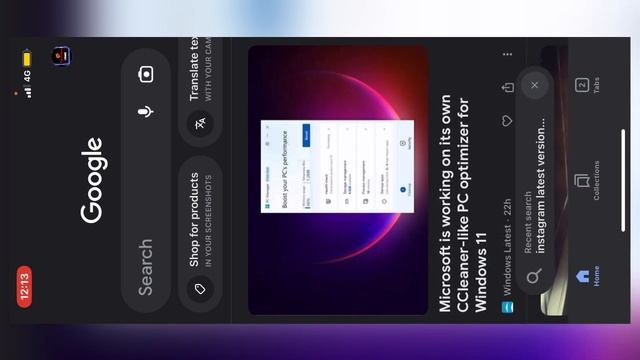Tap the home indicator bar
Image resolution: width=640 pixels, height=360 pixels.
pos(623,180)
